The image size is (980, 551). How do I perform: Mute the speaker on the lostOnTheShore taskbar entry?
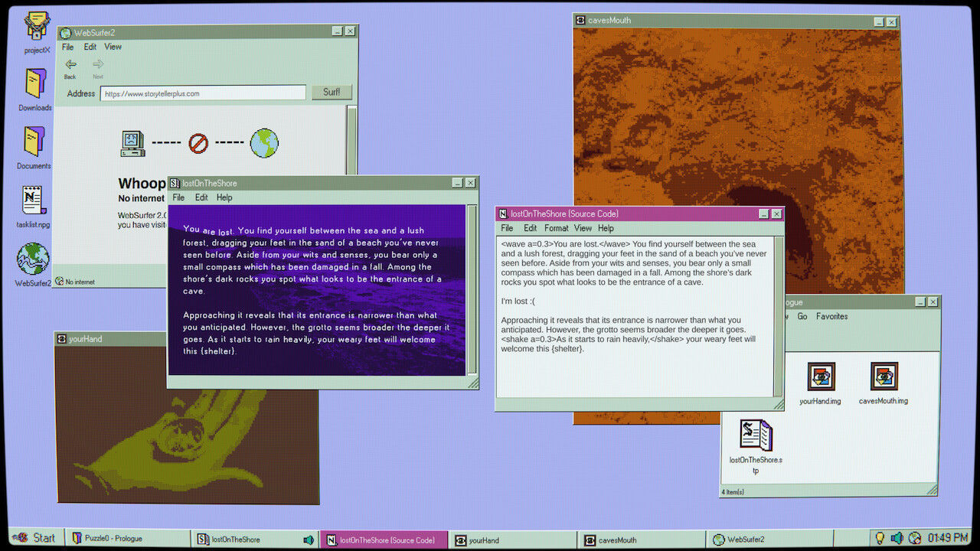[309, 540]
